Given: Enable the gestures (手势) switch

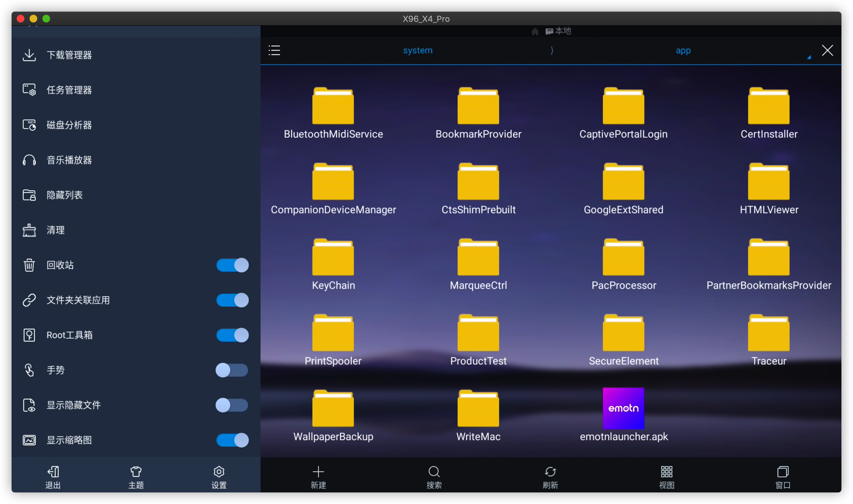Looking at the screenshot, I should click(x=232, y=370).
